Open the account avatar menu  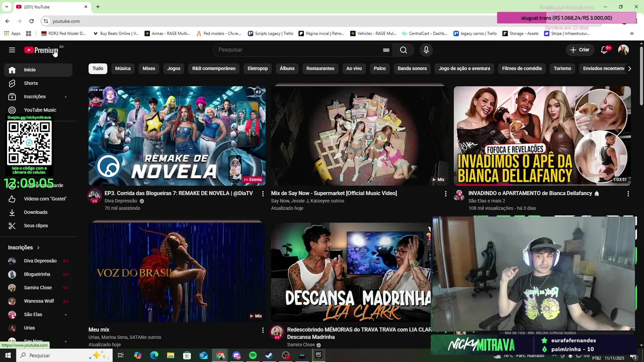tap(623, 50)
